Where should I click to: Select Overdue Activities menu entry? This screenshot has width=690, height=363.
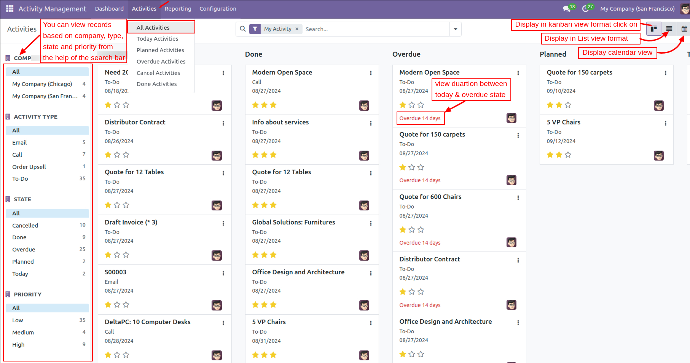pos(161,62)
